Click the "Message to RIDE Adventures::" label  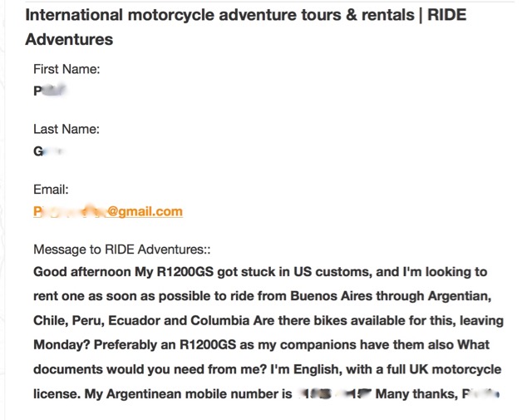(122, 250)
